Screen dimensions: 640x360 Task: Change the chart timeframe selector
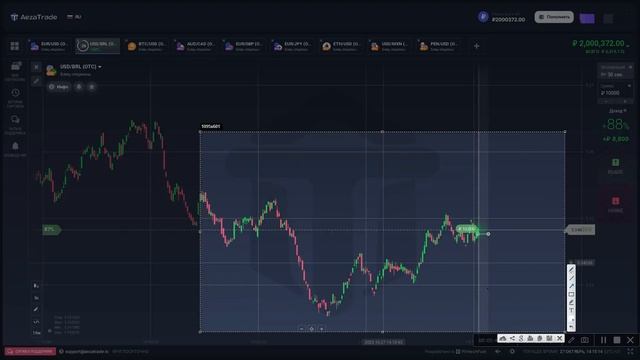point(36,333)
